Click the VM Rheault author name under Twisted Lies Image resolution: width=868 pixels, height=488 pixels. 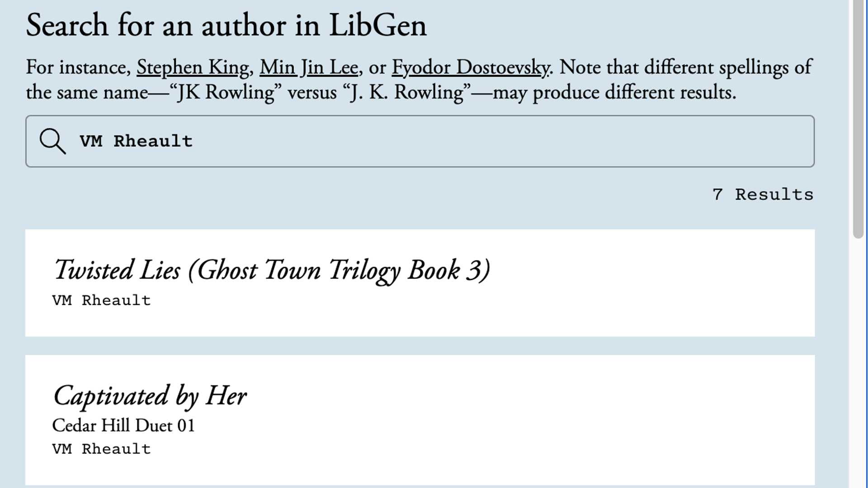(100, 300)
